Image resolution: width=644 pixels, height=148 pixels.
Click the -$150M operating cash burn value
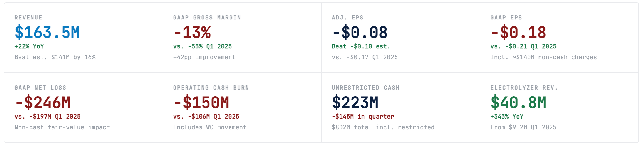point(201,103)
